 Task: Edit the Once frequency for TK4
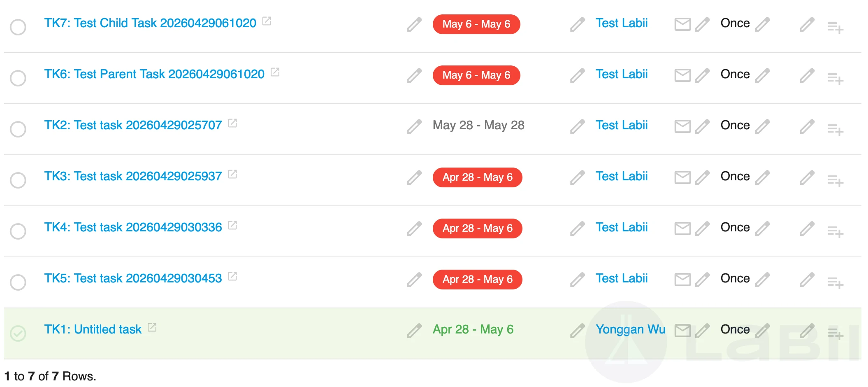point(762,228)
